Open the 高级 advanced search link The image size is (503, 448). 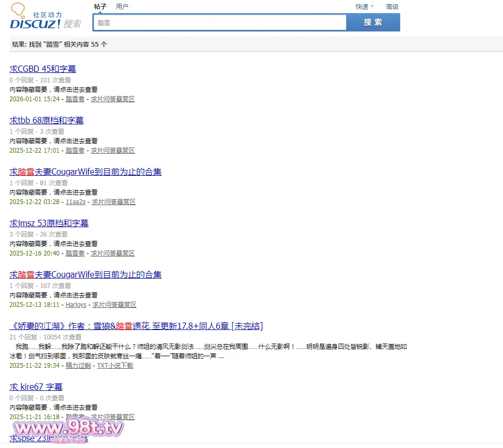tap(392, 7)
